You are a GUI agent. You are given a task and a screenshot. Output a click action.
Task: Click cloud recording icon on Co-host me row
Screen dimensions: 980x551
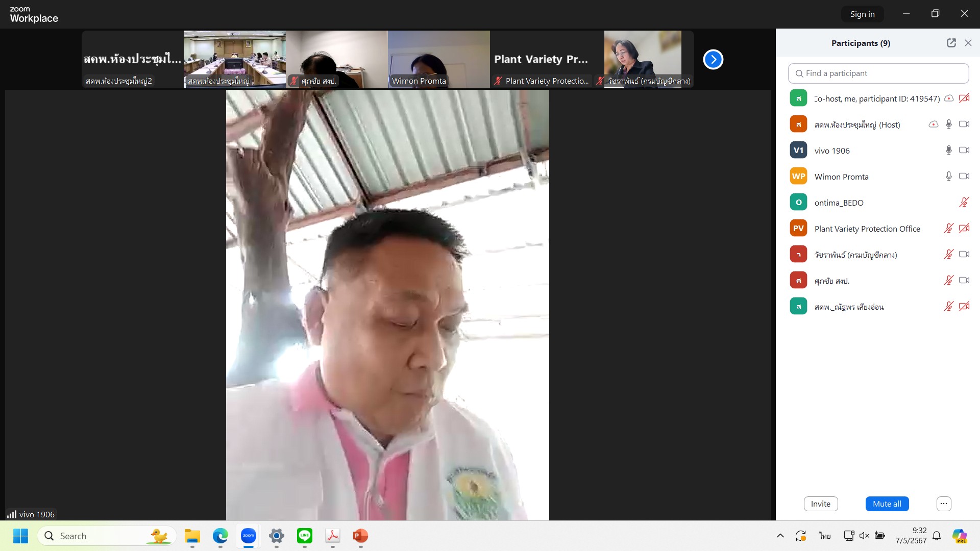tap(949, 98)
